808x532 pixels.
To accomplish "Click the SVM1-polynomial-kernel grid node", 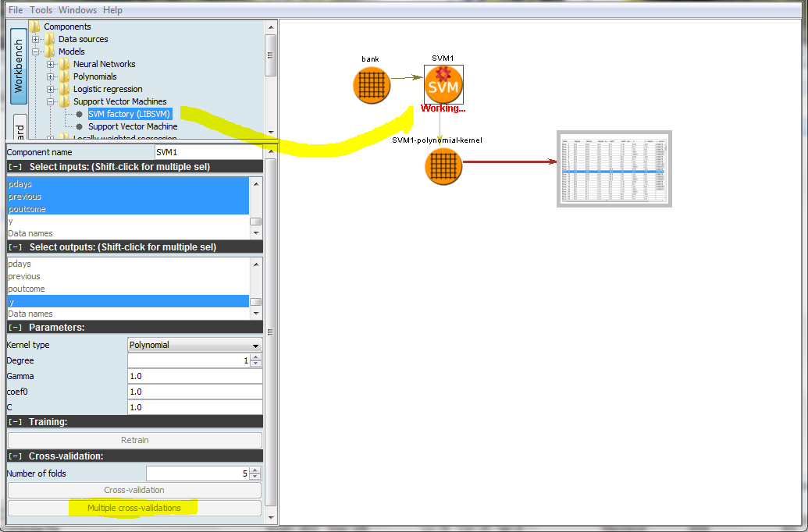I will tap(443, 166).
